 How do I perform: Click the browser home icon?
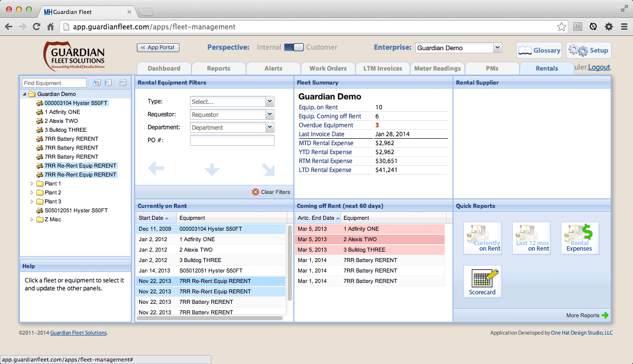pyautogui.click(x=50, y=27)
